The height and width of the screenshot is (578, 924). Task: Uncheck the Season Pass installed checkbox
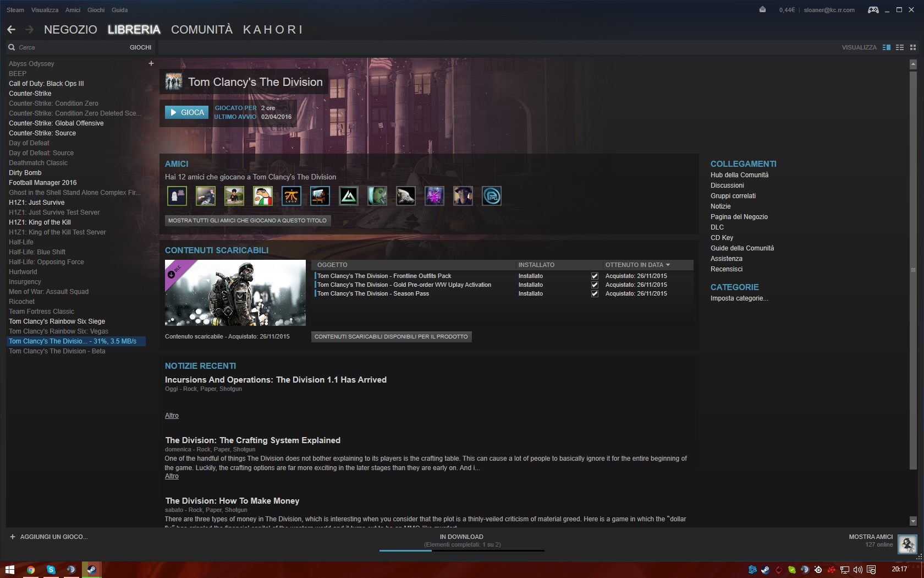(595, 294)
